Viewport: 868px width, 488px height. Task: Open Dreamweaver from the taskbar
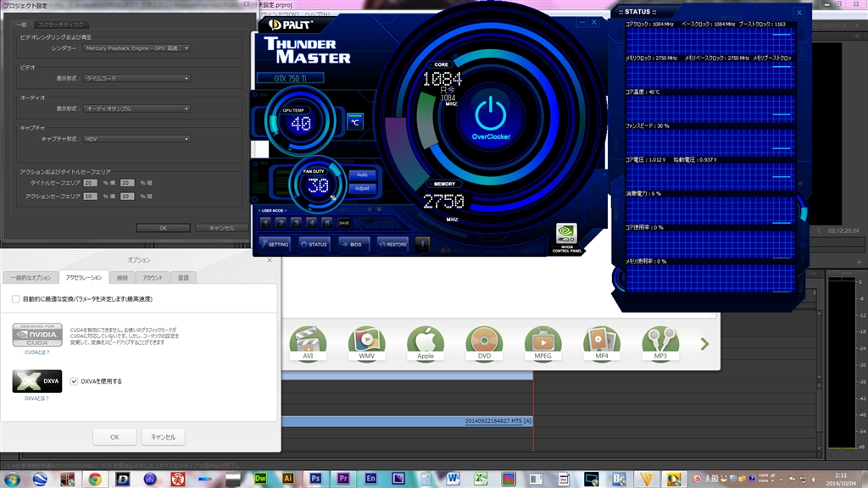(260, 480)
